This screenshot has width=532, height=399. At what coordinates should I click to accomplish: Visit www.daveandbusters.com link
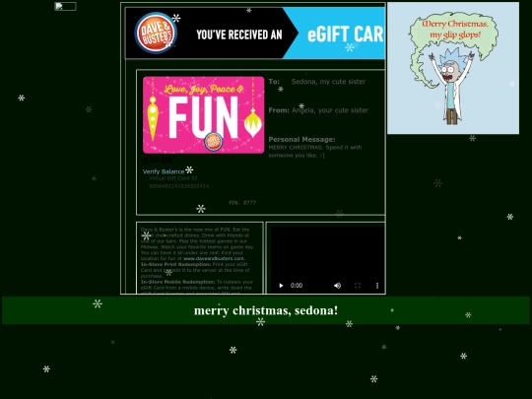[214, 258]
